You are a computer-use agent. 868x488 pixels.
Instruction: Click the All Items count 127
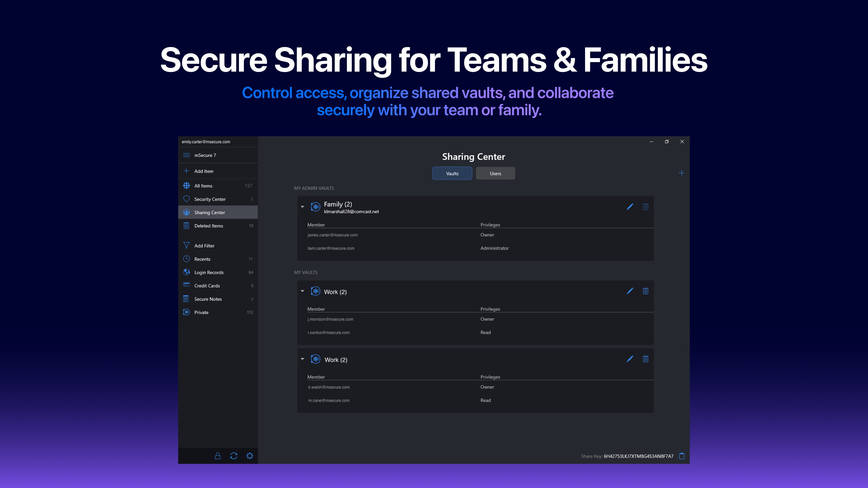pyautogui.click(x=249, y=185)
